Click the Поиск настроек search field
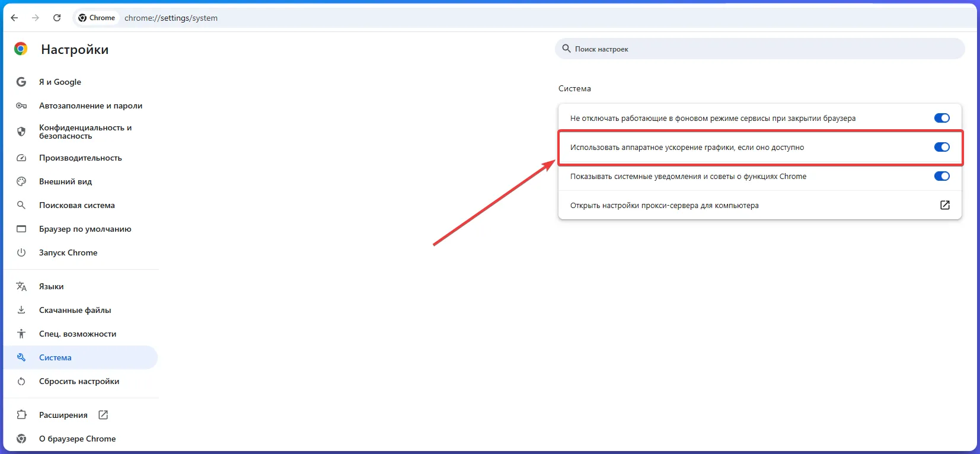980x454 pixels. (x=759, y=49)
